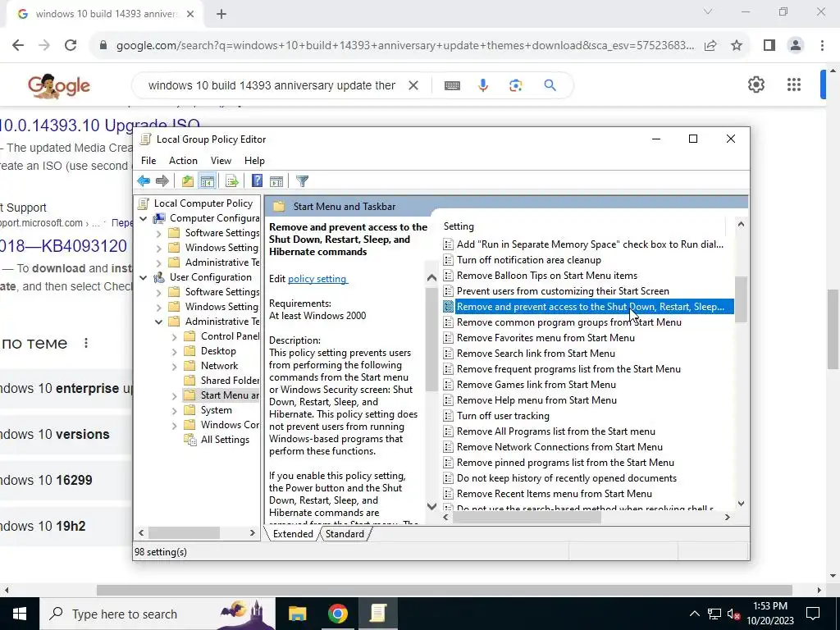
Task: Click the Export List toolbar icon
Action: point(232,181)
